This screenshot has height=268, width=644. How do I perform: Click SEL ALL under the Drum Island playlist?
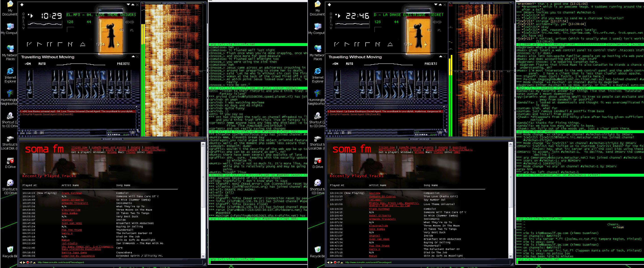pyautogui.click(x=343, y=132)
